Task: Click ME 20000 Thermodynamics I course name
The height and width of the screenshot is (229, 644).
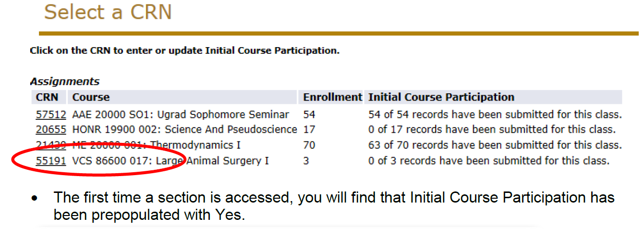Action: 156,145
